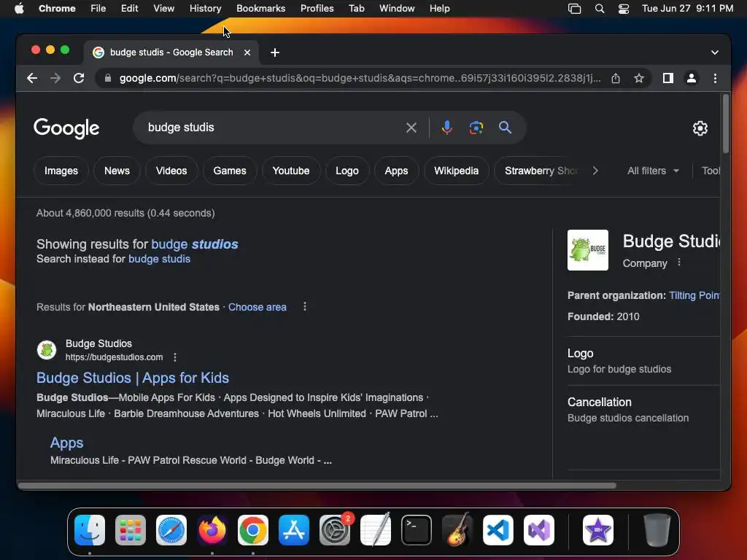Open Google quick settings gear
The image size is (747, 560).
(700, 128)
